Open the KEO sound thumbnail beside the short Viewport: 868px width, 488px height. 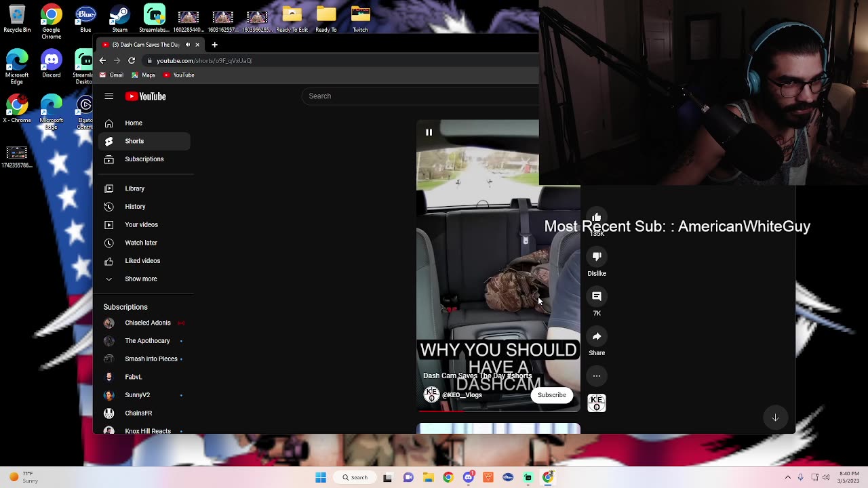(597, 403)
